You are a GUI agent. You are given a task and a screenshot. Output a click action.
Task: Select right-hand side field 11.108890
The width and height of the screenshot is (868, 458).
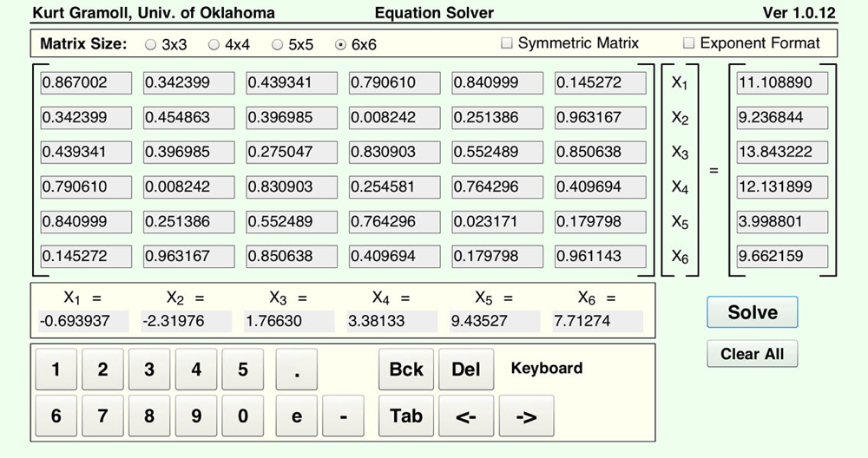click(782, 83)
